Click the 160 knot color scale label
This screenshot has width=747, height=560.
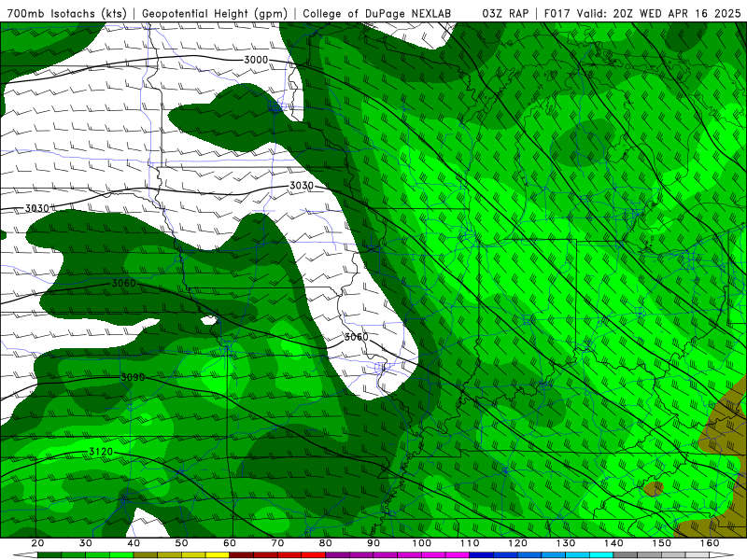(x=710, y=543)
